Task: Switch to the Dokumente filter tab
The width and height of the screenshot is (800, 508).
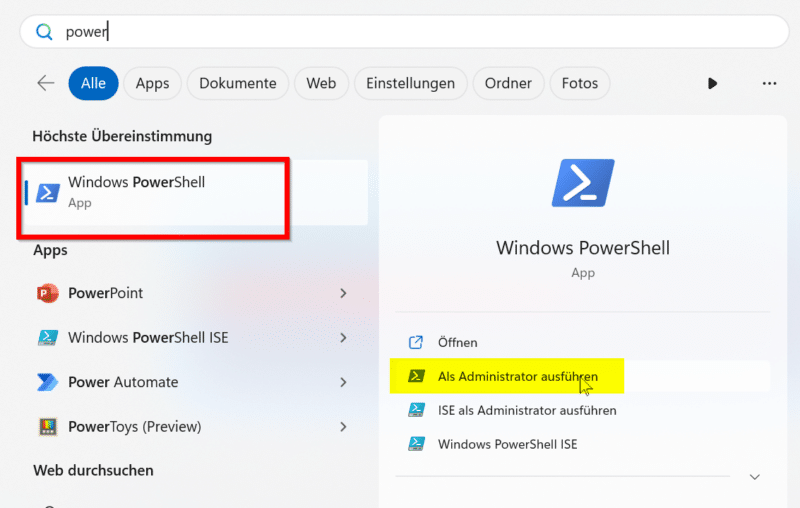Action: pos(238,83)
